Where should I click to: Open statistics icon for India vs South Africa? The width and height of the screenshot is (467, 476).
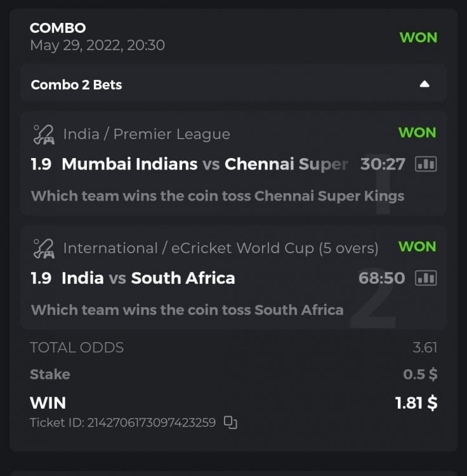point(426,278)
